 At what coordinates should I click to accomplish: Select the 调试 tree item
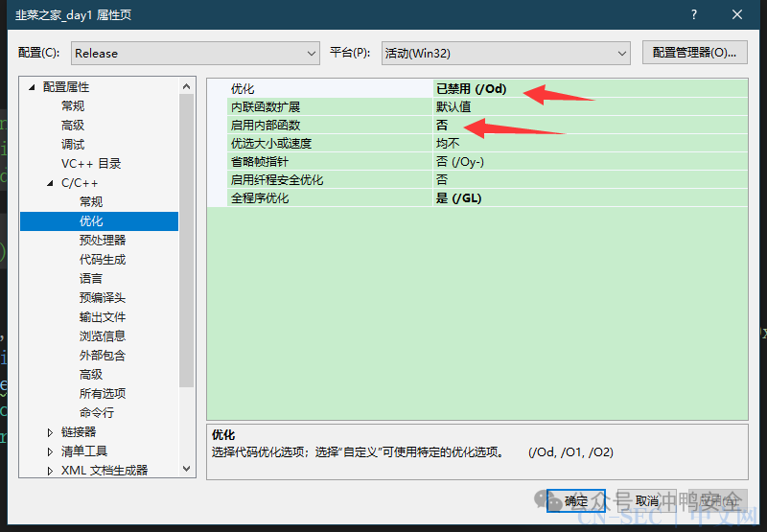(x=73, y=144)
